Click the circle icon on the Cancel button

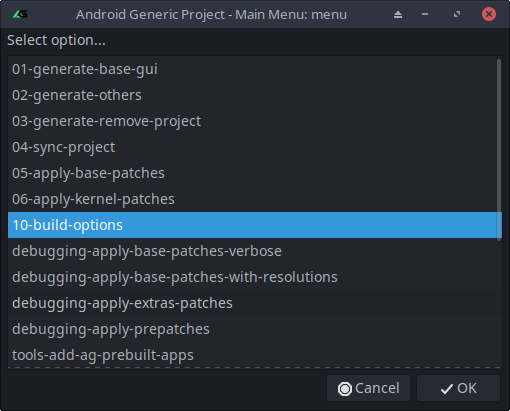coord(345,389)
